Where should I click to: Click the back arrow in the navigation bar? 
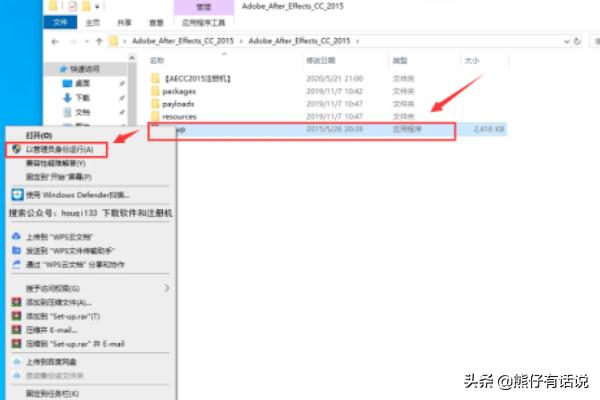pos(55,41)
